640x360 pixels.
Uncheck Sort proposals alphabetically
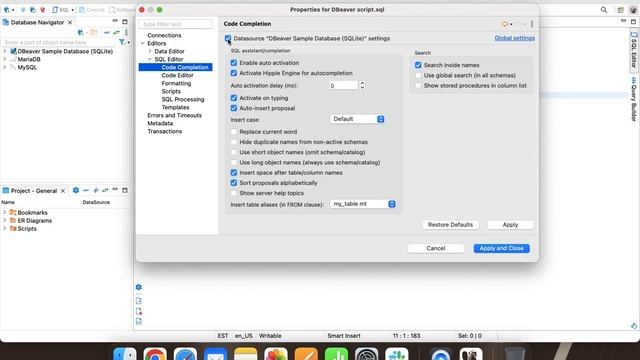click(233, 183)
